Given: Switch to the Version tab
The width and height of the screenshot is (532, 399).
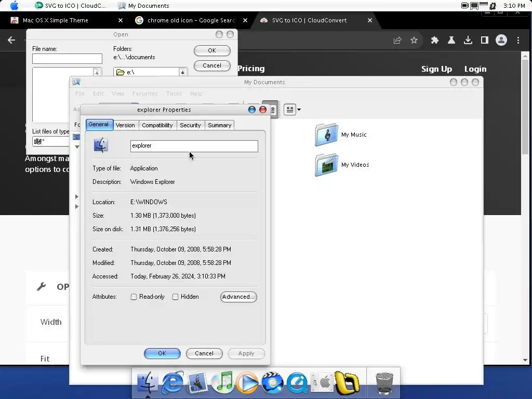Looking at the screenshot, I should click(125, 125).
